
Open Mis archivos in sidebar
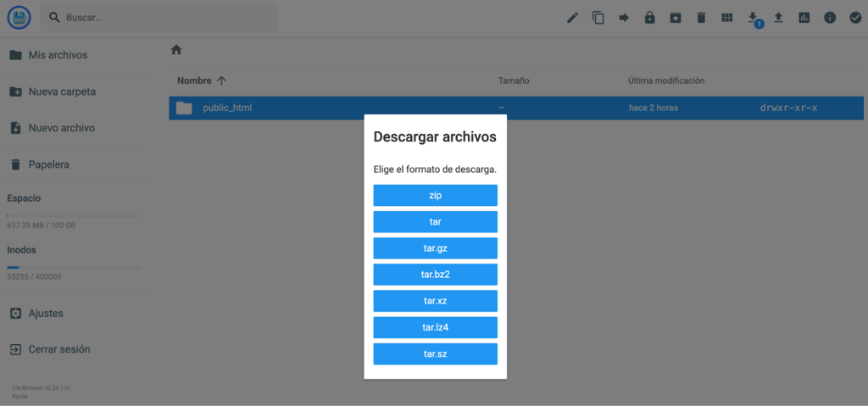click(58, 55)
